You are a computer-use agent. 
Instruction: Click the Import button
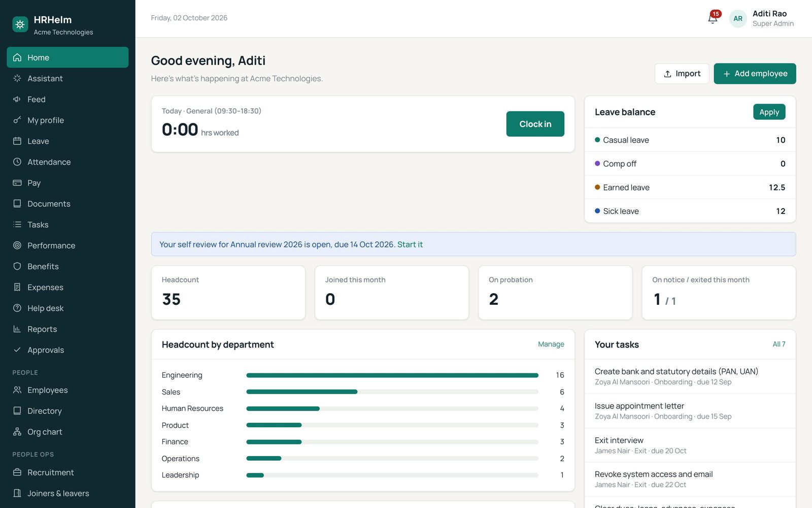point(682,74)
